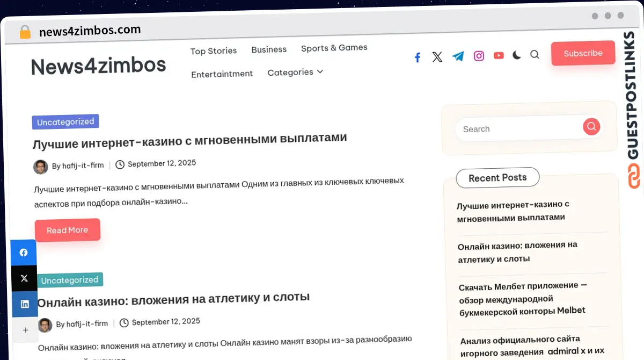Open the Business menu item
Viewport: 644px width, 360px height.
coord(269,49)
